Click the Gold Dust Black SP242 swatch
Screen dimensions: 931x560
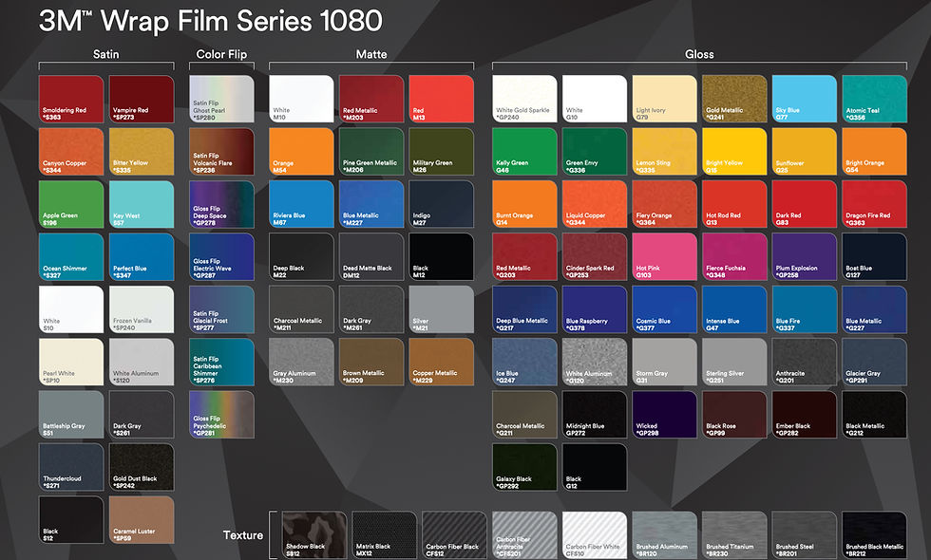coord(142,467)
